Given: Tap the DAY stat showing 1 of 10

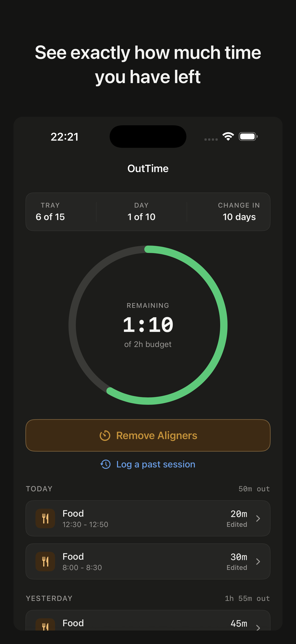Looking at the screenshot, I should [x=141, y=211].
